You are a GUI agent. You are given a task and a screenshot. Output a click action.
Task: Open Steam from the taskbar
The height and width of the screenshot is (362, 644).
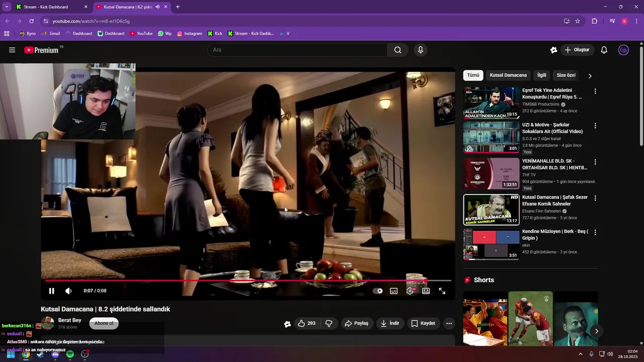40,354
